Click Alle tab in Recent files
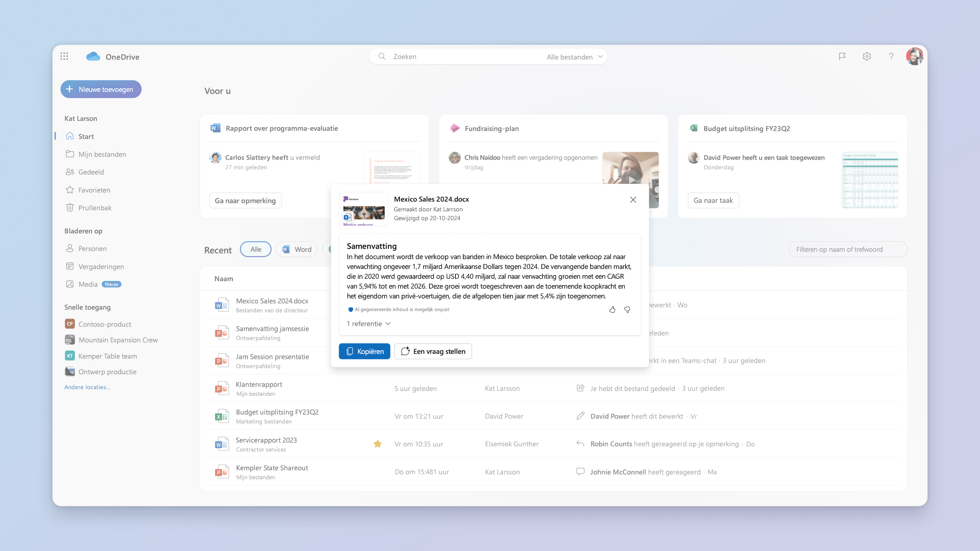This screenshot has height=551, width=980. (255, 249)
